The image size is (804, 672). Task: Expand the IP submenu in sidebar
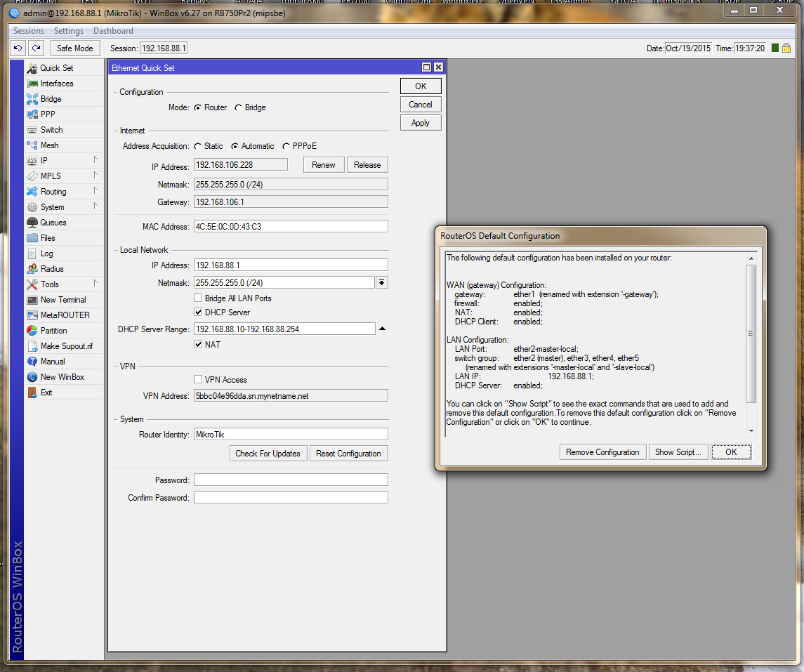[95, 161]
